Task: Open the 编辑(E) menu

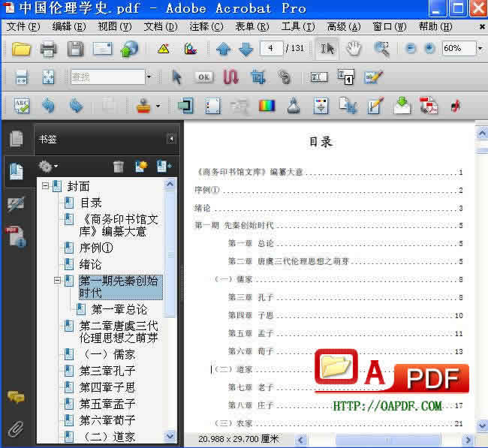Action: click(69, 27)
